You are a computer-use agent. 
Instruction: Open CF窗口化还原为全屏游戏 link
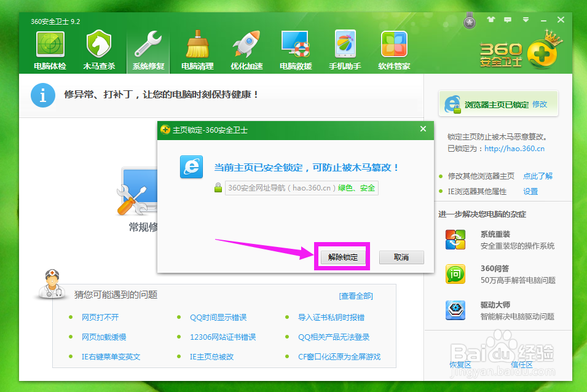click(x=339, y=357)
